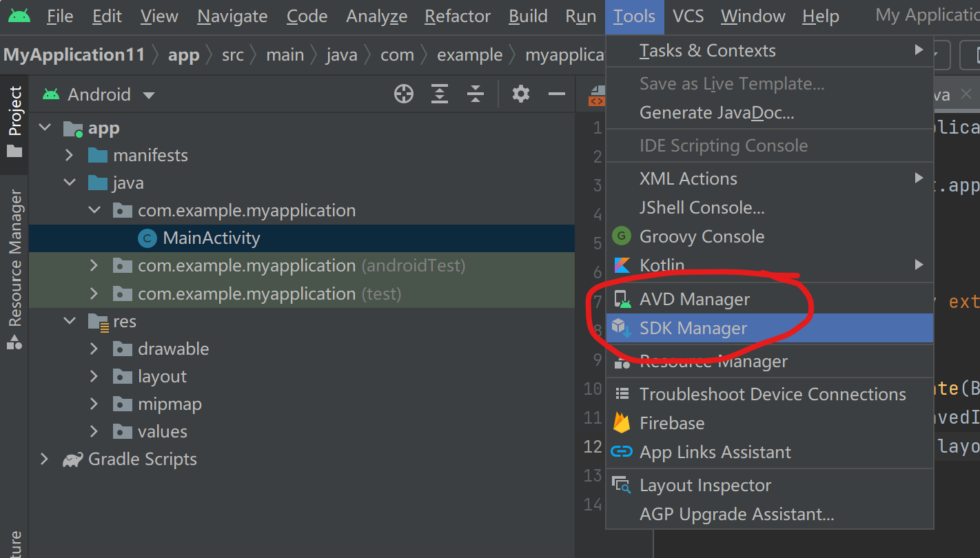Open Tasks & Contexts submenu
This screenshot has height=558, width=980.
point(770,50)
